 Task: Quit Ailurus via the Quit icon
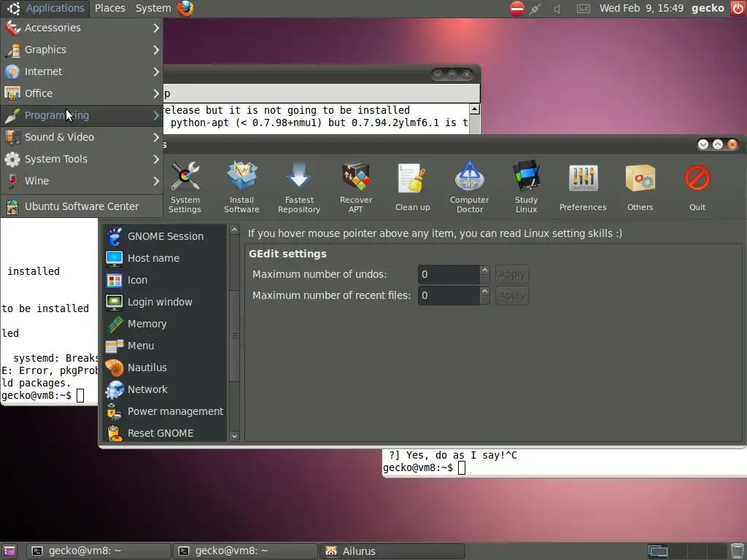pos(697,188)
